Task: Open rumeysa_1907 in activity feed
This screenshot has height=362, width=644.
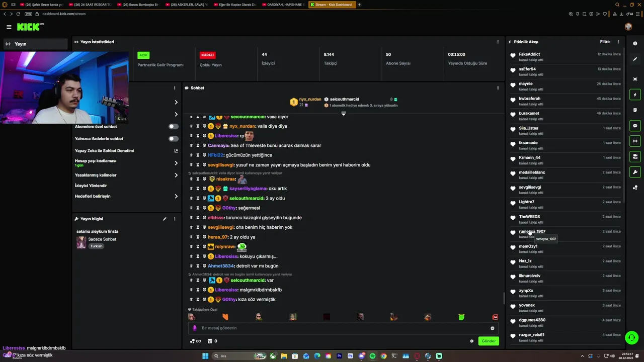Action: tap(532, 232)
